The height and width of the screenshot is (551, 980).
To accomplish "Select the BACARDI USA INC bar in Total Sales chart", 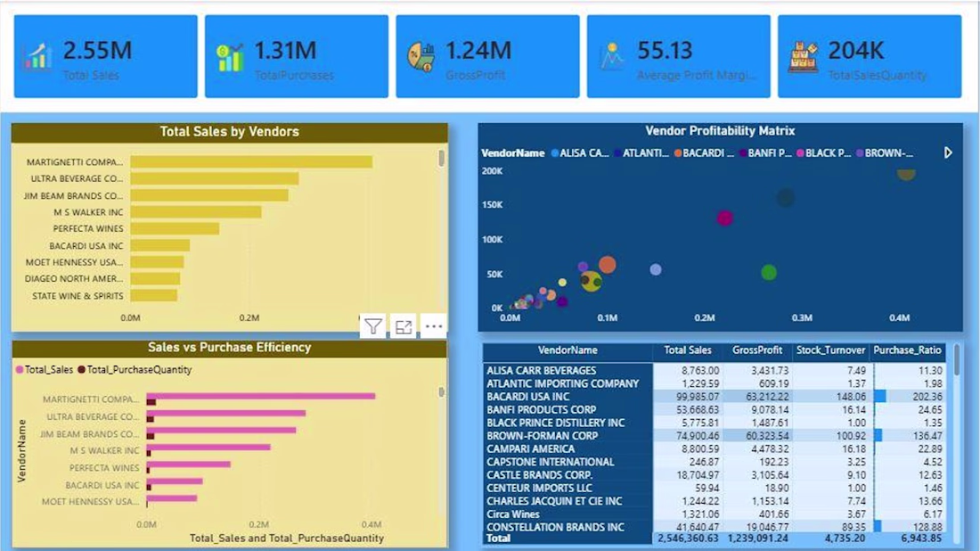I will 160,245.
